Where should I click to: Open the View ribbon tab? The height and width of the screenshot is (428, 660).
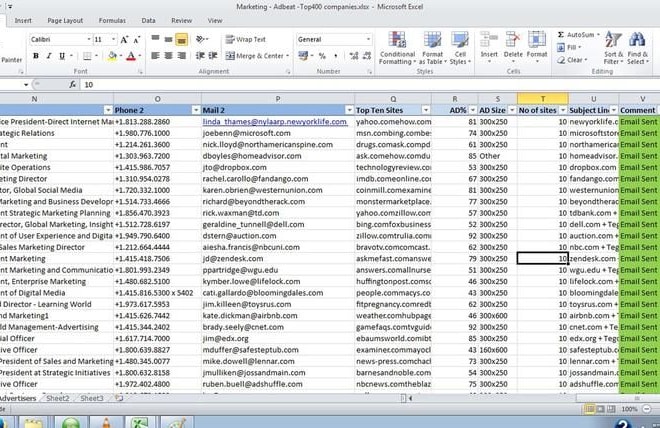pos(215,21)
